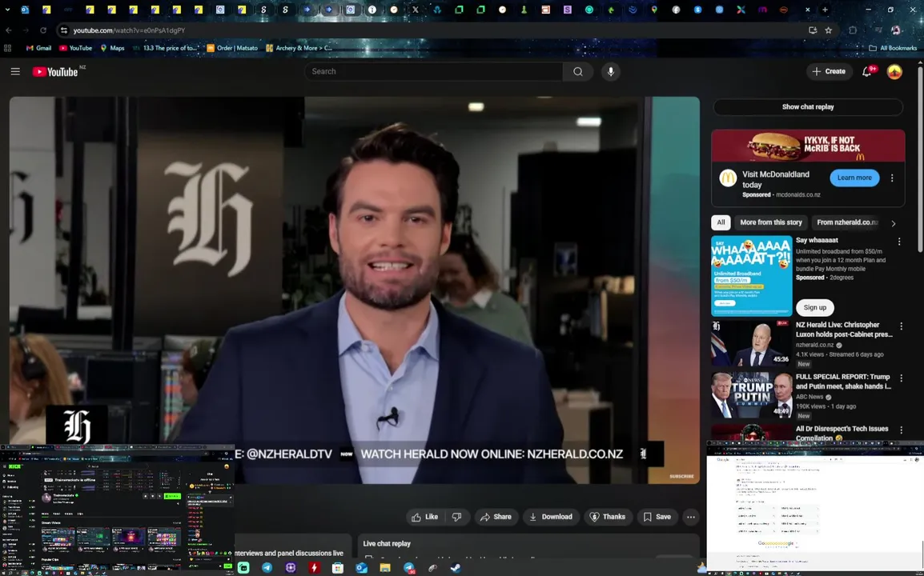924x576 pixels.
Task: Bookmark this page with star icon
Action: 829,30
